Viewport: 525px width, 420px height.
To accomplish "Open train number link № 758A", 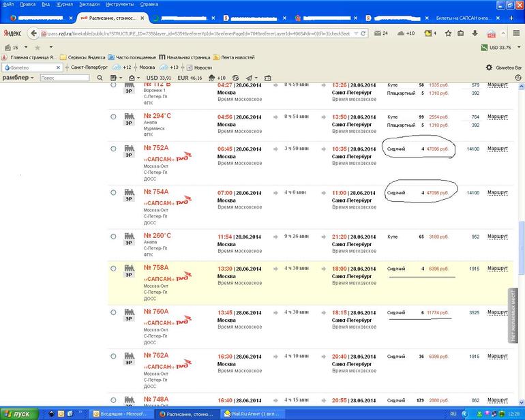I will 156,267.
